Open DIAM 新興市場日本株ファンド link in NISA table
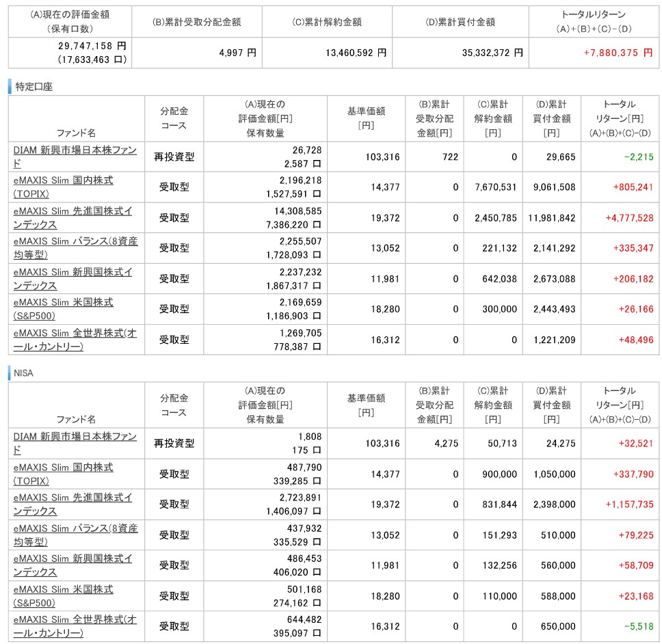This screenshot has height=644, width=662. [x=75, y=443]
